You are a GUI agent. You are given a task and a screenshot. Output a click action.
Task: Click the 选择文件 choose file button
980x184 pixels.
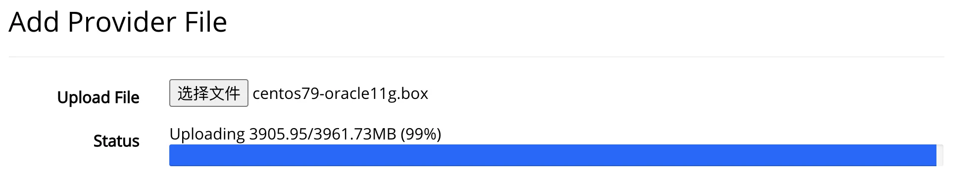pyautogui.click(x=208, y=93)
